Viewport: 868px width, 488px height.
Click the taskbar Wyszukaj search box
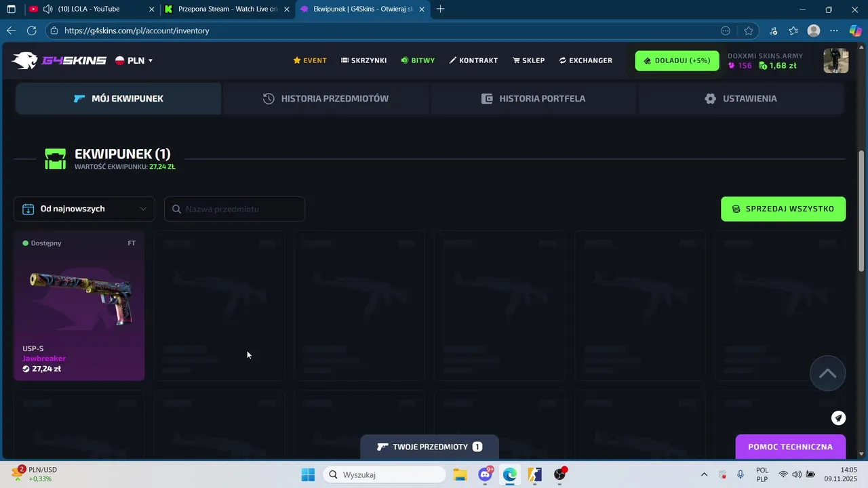(x=384, y=474)
